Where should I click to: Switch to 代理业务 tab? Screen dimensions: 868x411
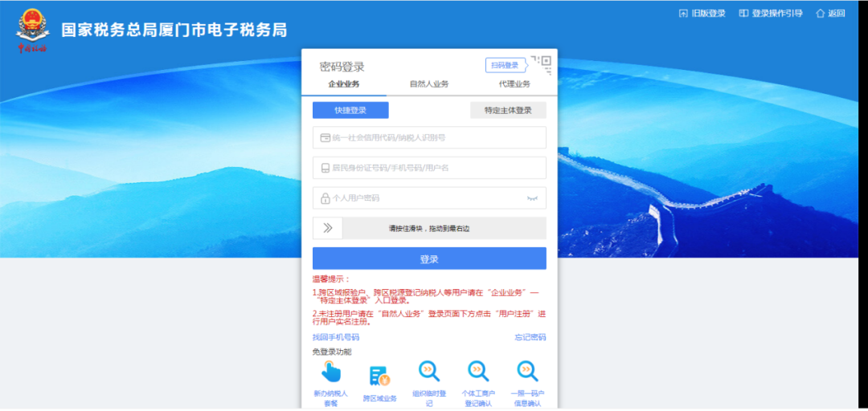(514, 84)
